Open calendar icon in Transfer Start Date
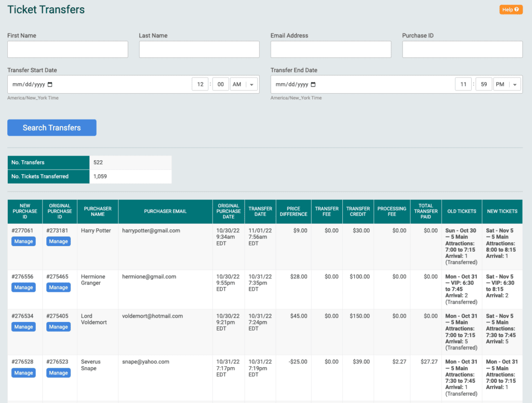This screenshot has width=532, height=403. (50, 85)
